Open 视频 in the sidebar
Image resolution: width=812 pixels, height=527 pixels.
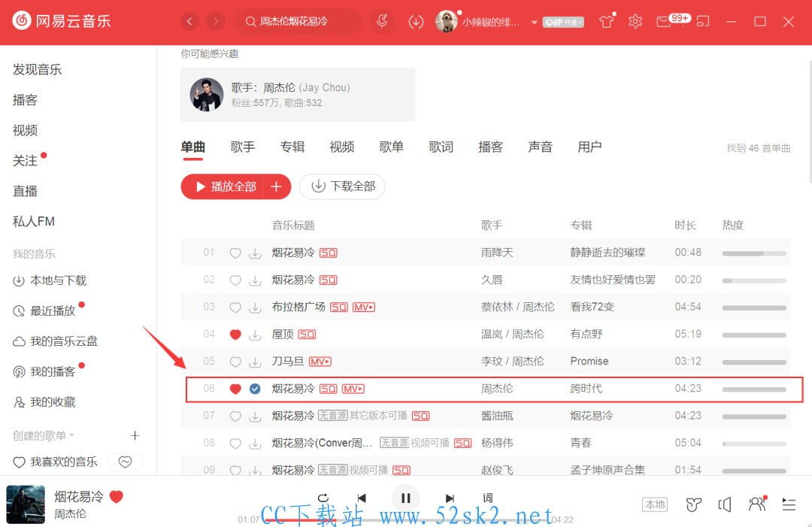(x=25, y=131)
